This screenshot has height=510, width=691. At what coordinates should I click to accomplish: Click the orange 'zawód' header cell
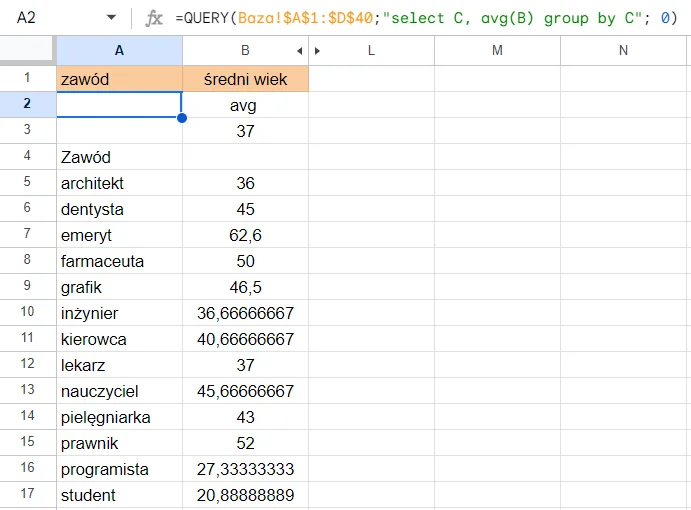point(119,79)
